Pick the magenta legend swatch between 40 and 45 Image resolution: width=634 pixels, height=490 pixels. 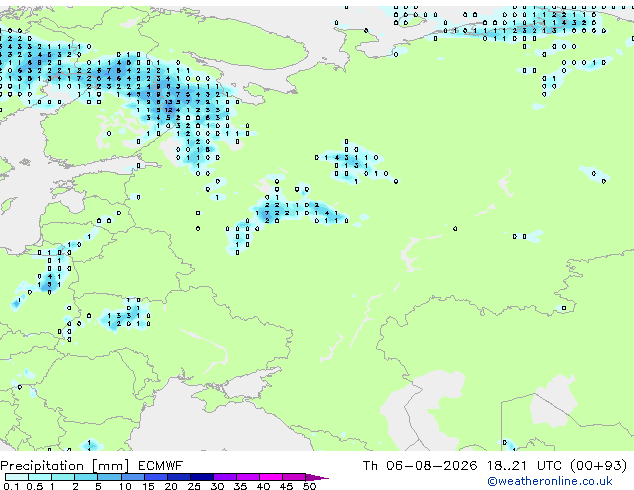[271, 477]
